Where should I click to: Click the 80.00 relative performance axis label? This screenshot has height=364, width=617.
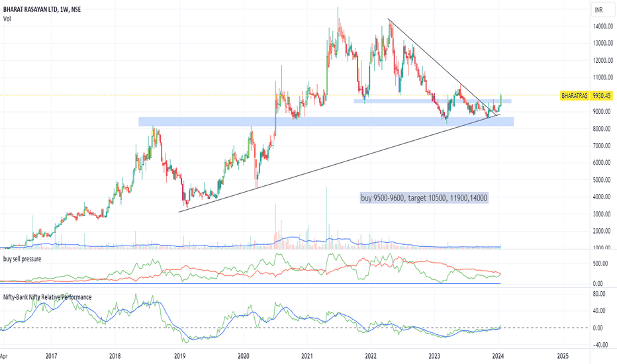[599, 294]
